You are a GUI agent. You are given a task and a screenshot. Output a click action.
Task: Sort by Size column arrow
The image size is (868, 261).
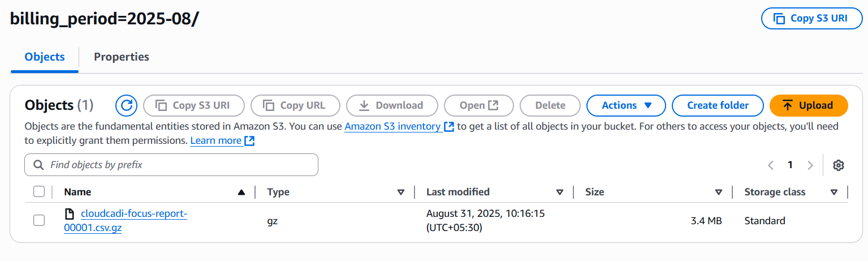point(719,192)
